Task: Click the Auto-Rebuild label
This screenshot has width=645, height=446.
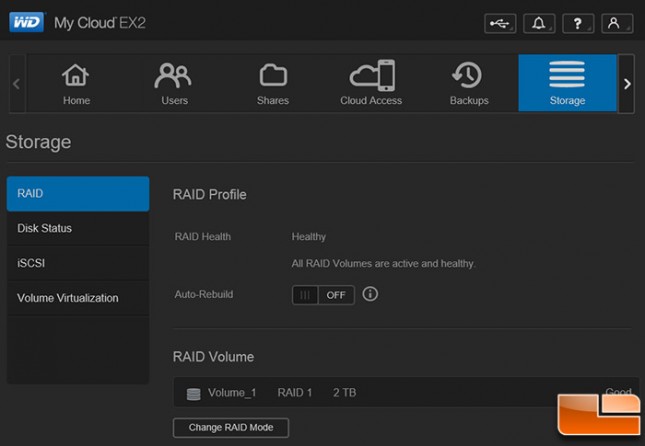Action: 204,294
